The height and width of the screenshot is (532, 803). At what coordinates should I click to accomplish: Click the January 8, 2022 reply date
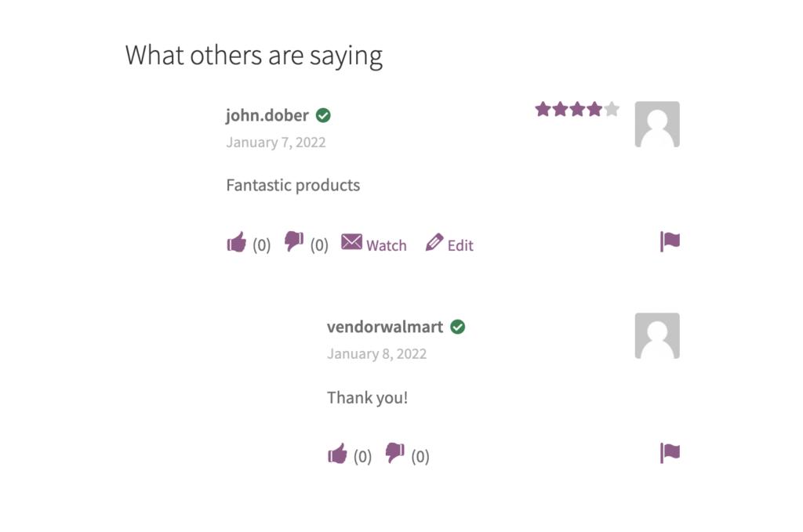tap(377, 354)
